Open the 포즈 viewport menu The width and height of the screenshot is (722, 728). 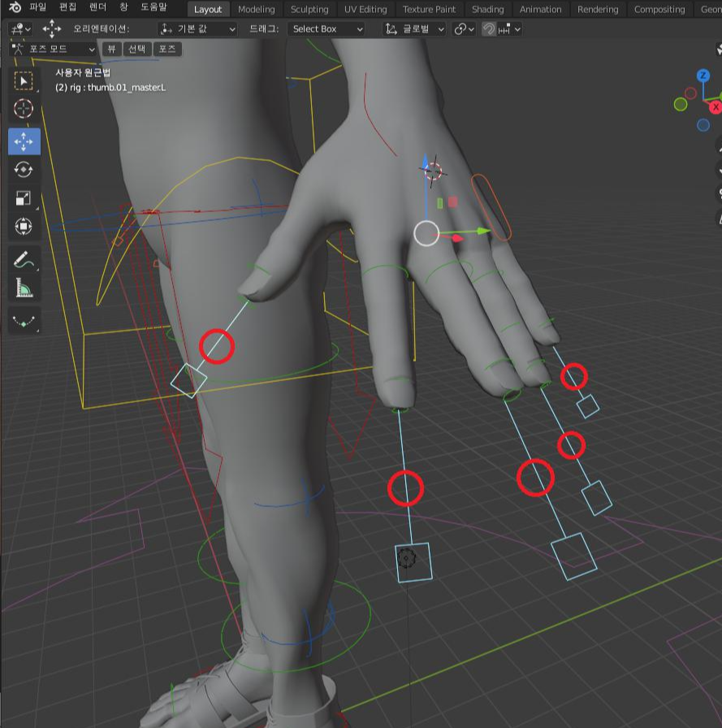point(167,49)
